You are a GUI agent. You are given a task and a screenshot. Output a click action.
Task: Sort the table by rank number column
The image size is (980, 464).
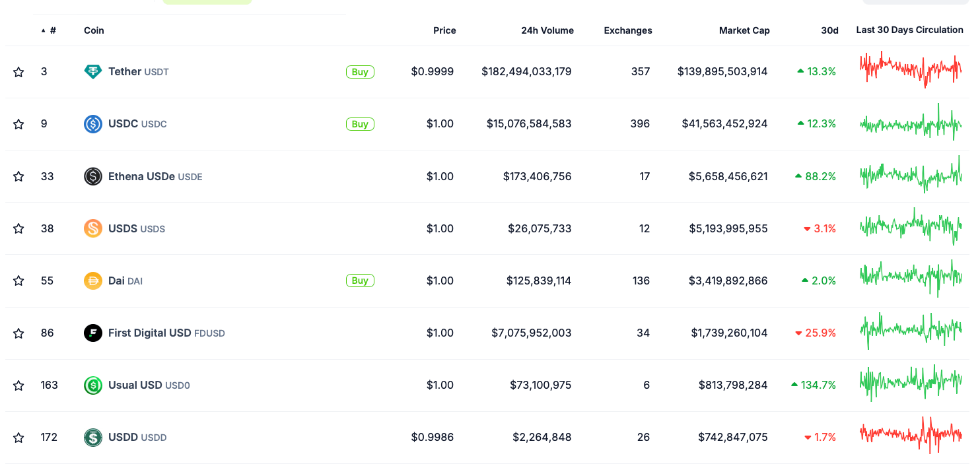52,30
